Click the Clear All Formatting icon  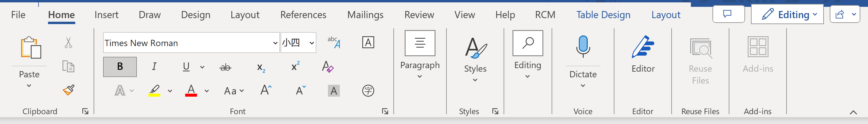(x=328, y=67)
